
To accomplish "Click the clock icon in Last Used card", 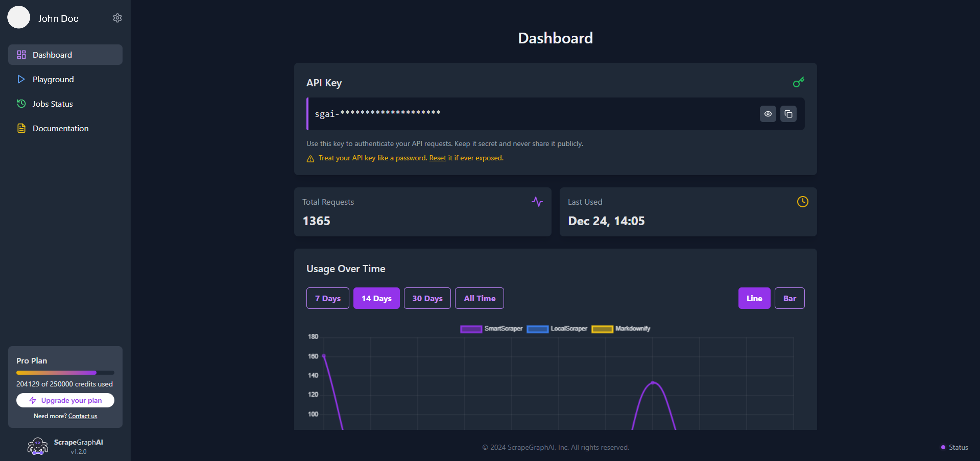I will 802,202.
